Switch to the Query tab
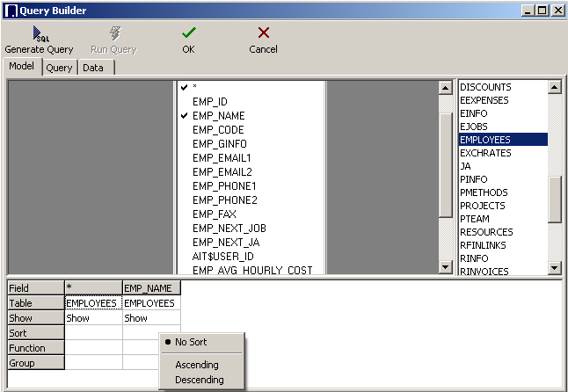 (59, 68)
